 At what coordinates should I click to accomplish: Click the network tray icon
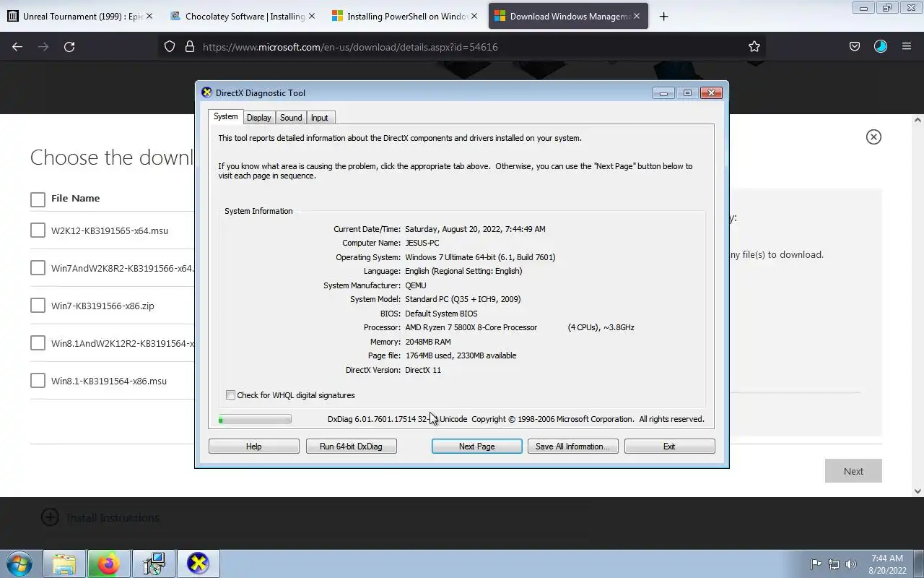point(834,564)
